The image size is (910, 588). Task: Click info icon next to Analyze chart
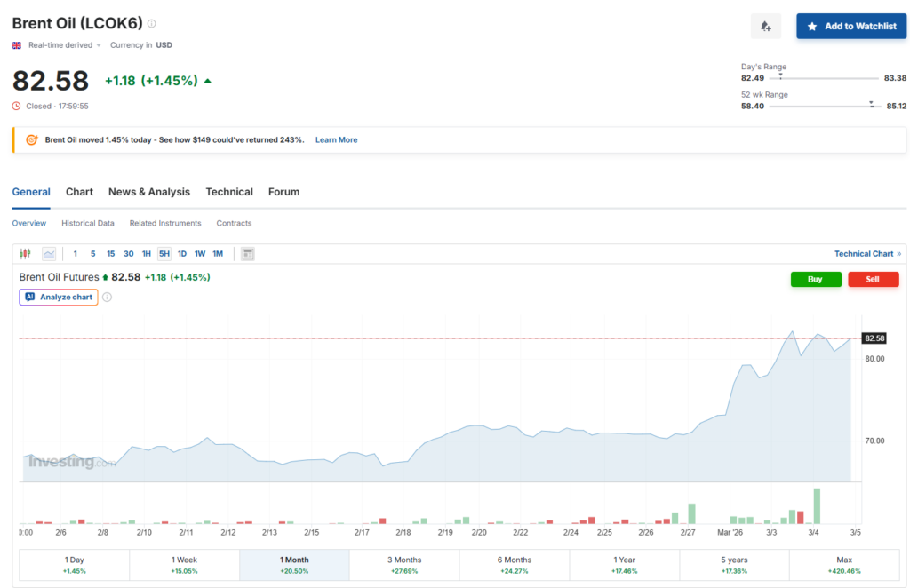[108, 297]
